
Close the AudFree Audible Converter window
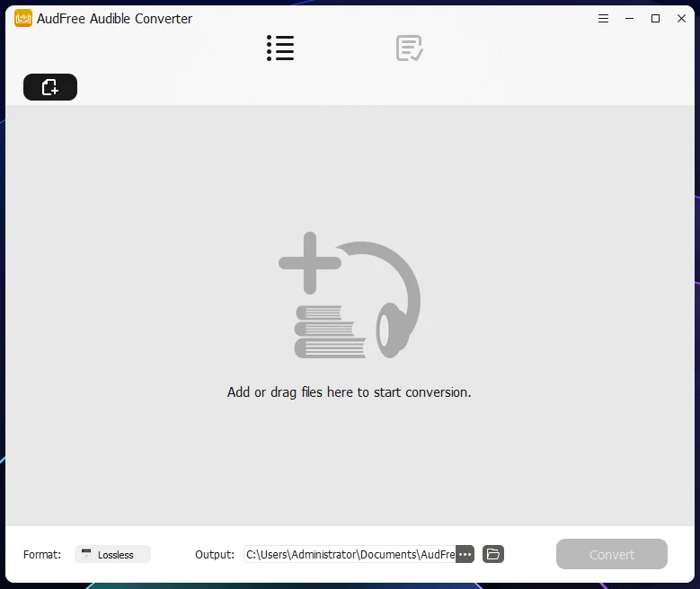click(681, 18)
